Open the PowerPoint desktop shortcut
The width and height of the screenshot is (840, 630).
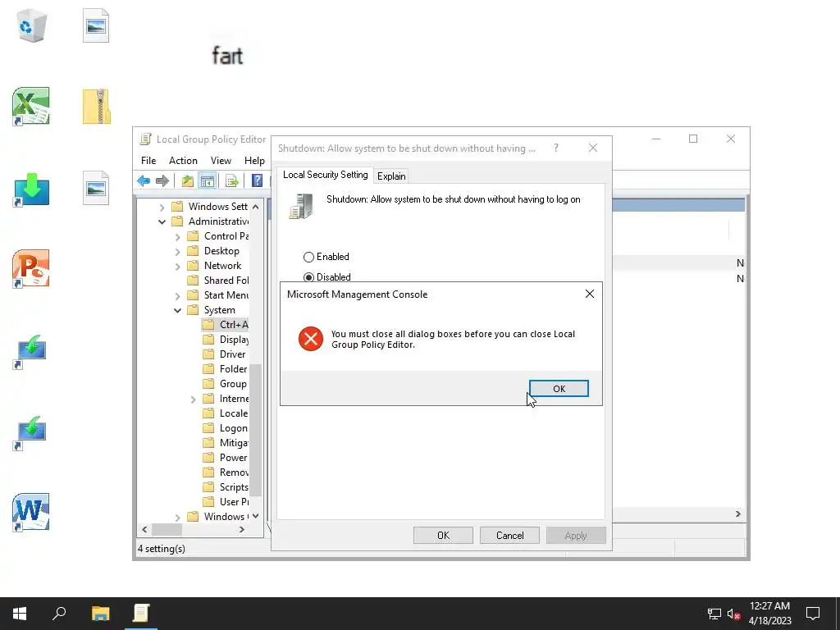coord(31,268)
